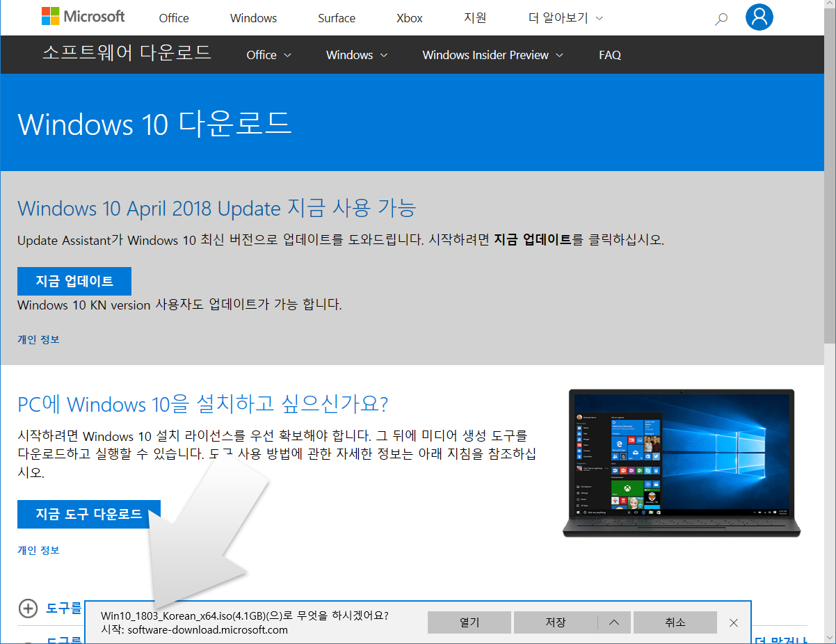Click 저장 to save the ISO

(556, 622)
